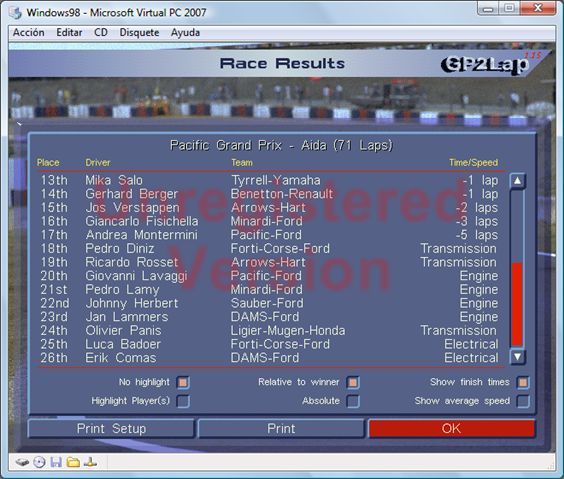Image resolution: width=564 pixels, height=479 pixels.
Task: Click the floppy disk status icon
Action: tap(56, 462)
